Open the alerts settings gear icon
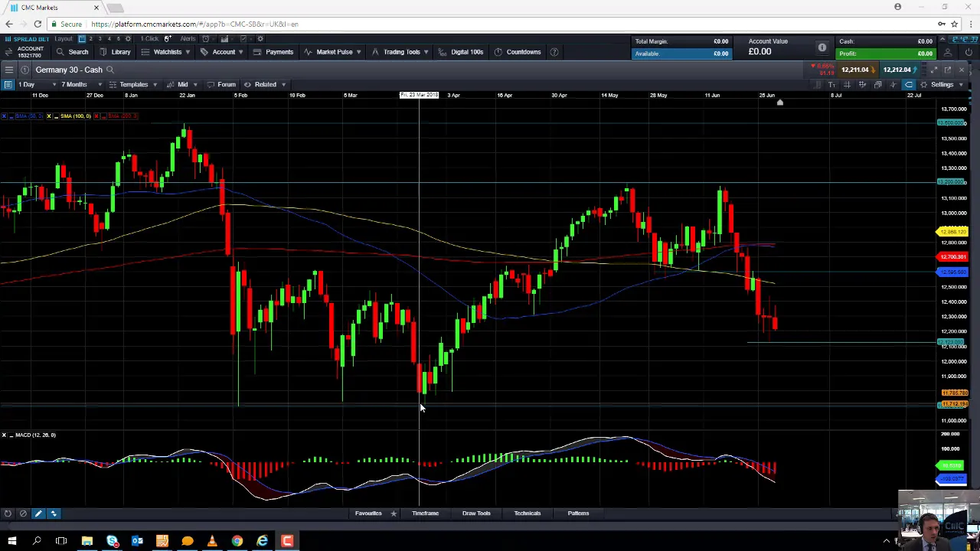 point(260,39)
